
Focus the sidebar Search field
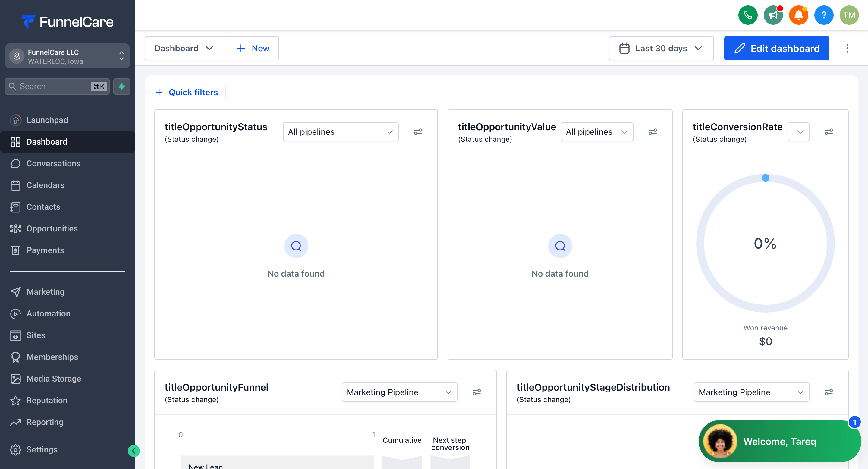click(57, 86)
